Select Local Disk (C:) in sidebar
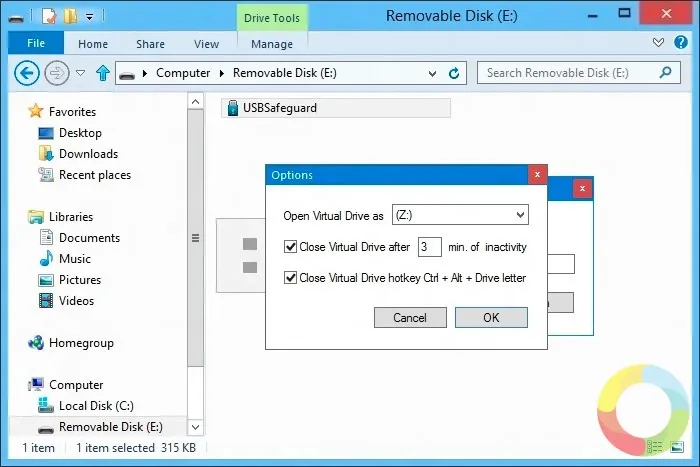700x467 pixels. [86, 405]
